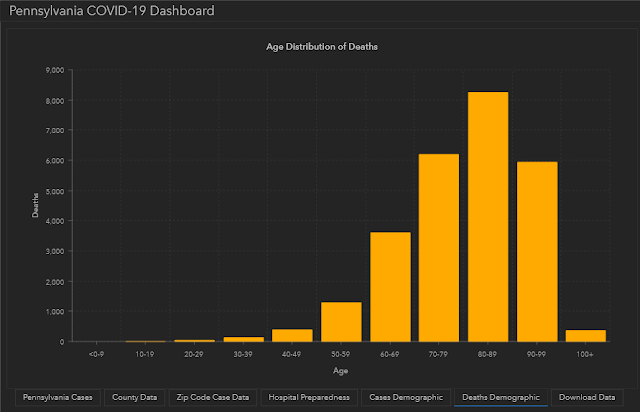Click the Age Distribution of Deaths title
This screenshot has height=412, width=640.
322,47
